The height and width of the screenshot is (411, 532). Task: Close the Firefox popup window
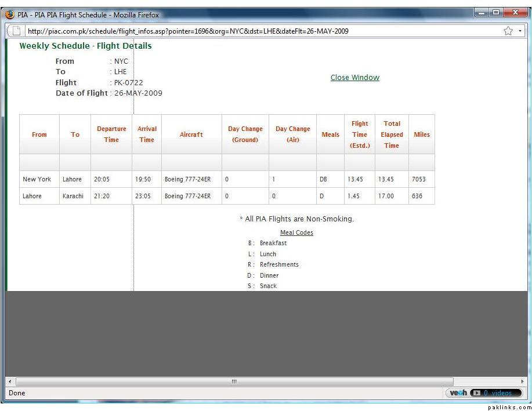tap(515, 13)
